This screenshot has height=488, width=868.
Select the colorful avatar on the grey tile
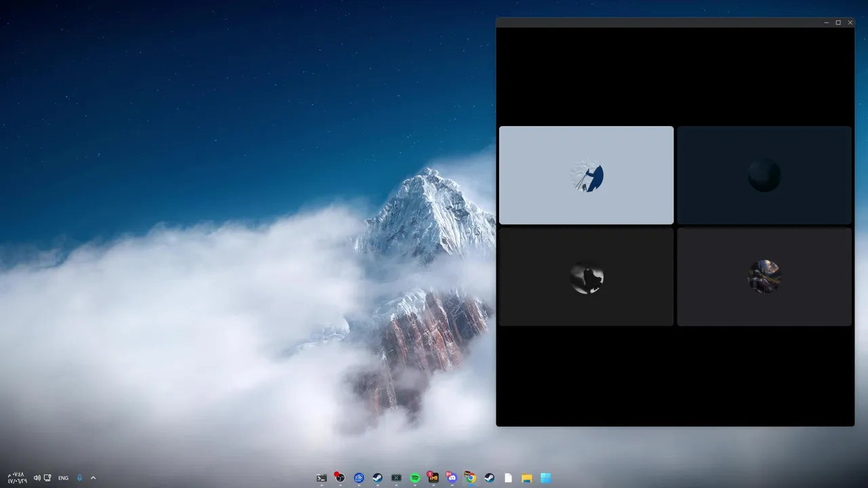[764, 277]
